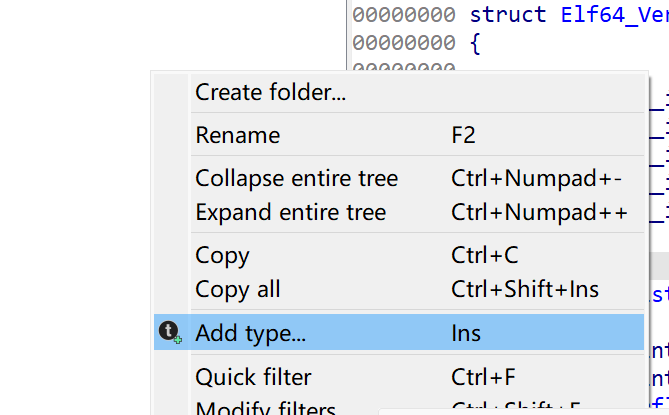
Task: Expand entire tree via the menu
Action: 291,213
